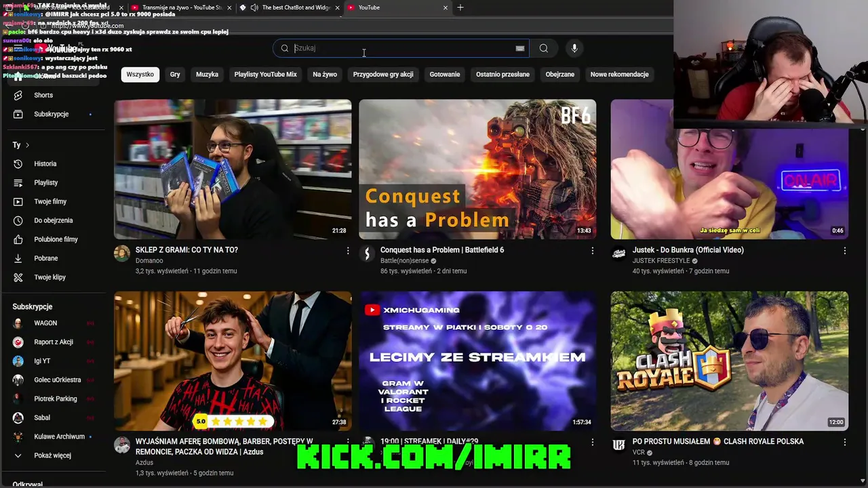Switch to Transmisje na żywo browser tab
Screen dimensions: 868x488
point(180,7)
